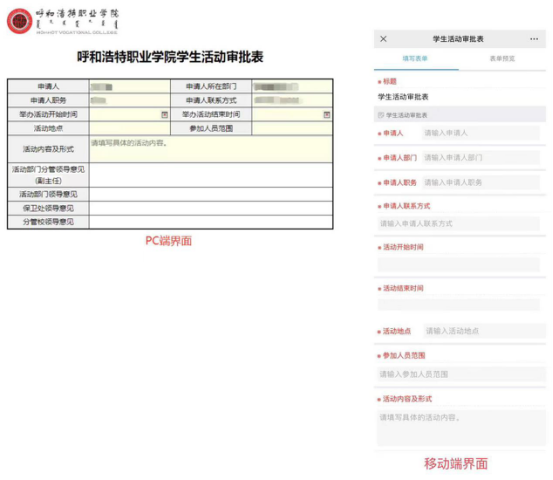Click the 活动内容及形式 text area in PC form
Image resolution: width=553 pixels, height=480 pixels.
click(211, 149)
